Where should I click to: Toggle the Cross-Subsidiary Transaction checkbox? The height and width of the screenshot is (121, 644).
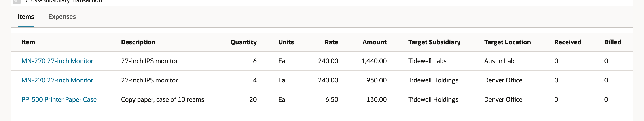[17, 1]
